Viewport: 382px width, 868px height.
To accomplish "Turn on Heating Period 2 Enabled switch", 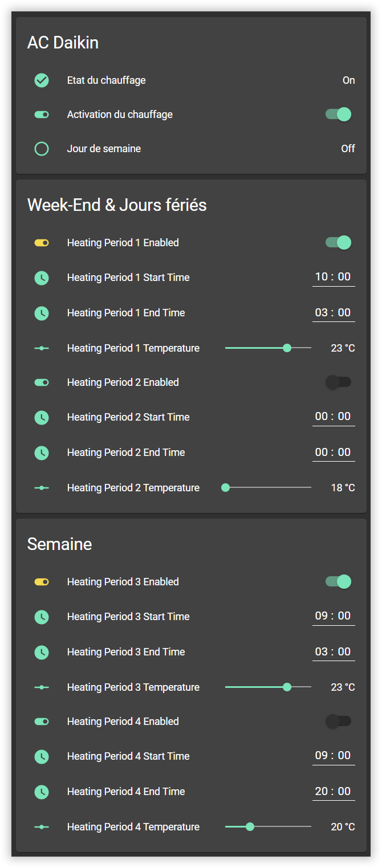I will pos(338,382).
